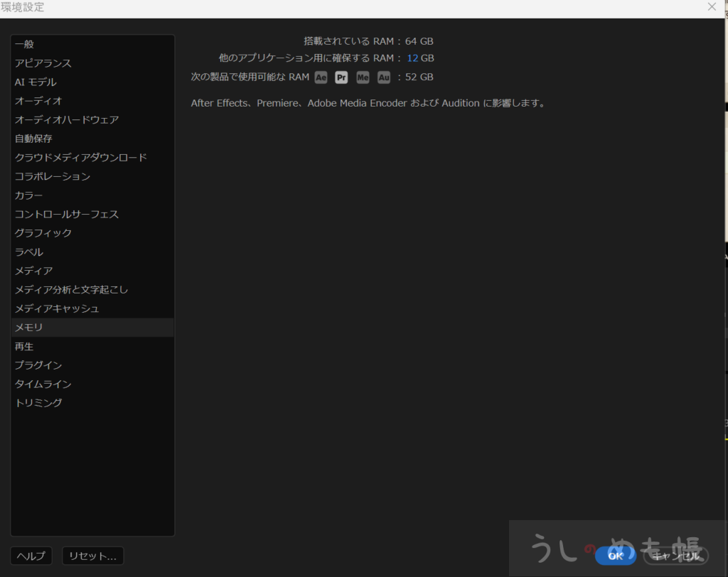This screenshot has width=728, height=577.
Task: Open メディア分析と文字起こし settings
Action: pyautogui.click(x=72, y=290)
